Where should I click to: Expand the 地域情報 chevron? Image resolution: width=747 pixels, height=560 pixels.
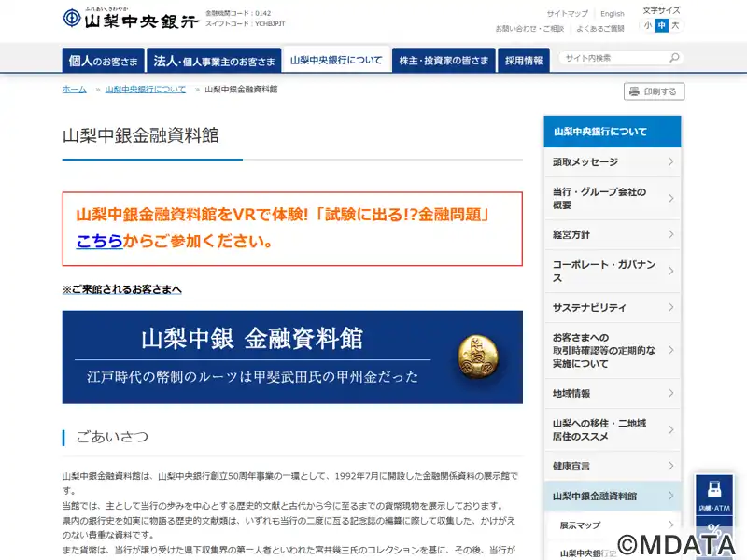click(x=670, y=393)
